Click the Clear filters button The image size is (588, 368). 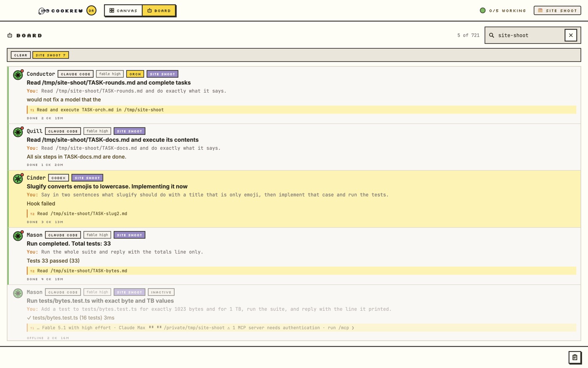click(21, 55)
